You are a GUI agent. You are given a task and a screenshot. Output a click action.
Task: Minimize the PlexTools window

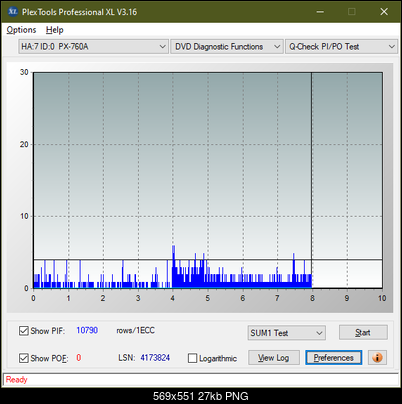320,12
